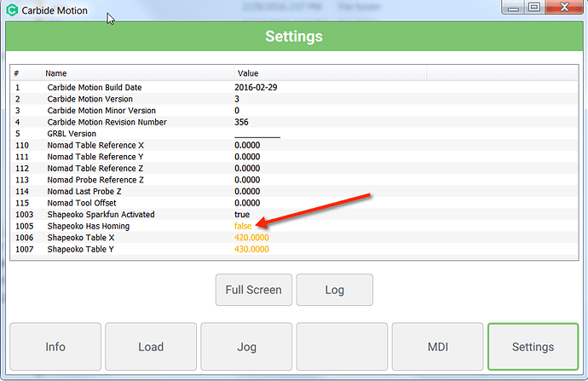Viewport: 588px width, 381px height.
Task: Select the Settings tab
Action: (x=533, y=347)
